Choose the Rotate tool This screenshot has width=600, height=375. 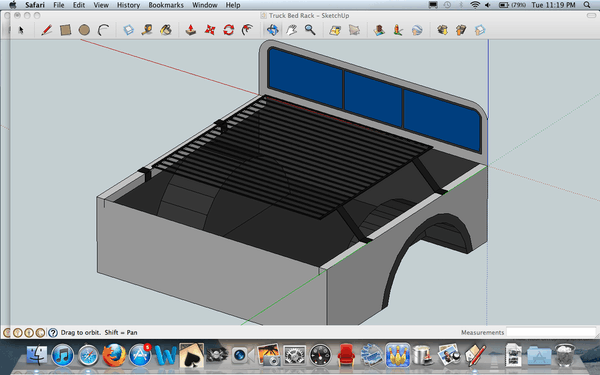click(x=228, y=30)
